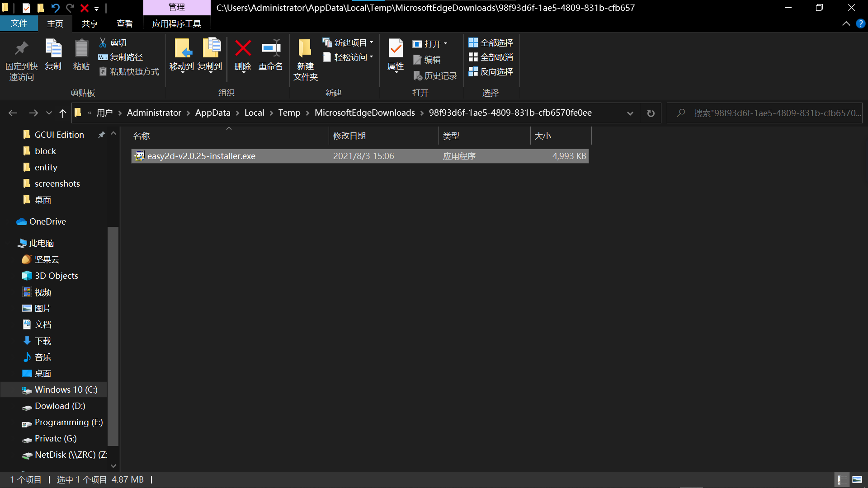Switch to the View (查看) tab
Screen dimensions: 868x488
click(125, 23)
